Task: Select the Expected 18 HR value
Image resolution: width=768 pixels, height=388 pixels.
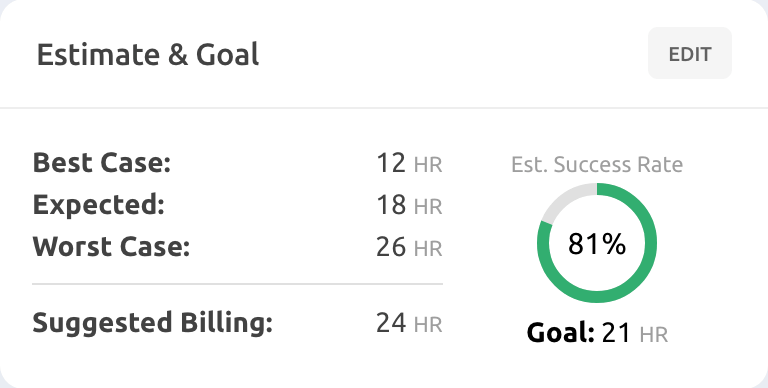Action: pyautogui.click(x=409, y=205)
